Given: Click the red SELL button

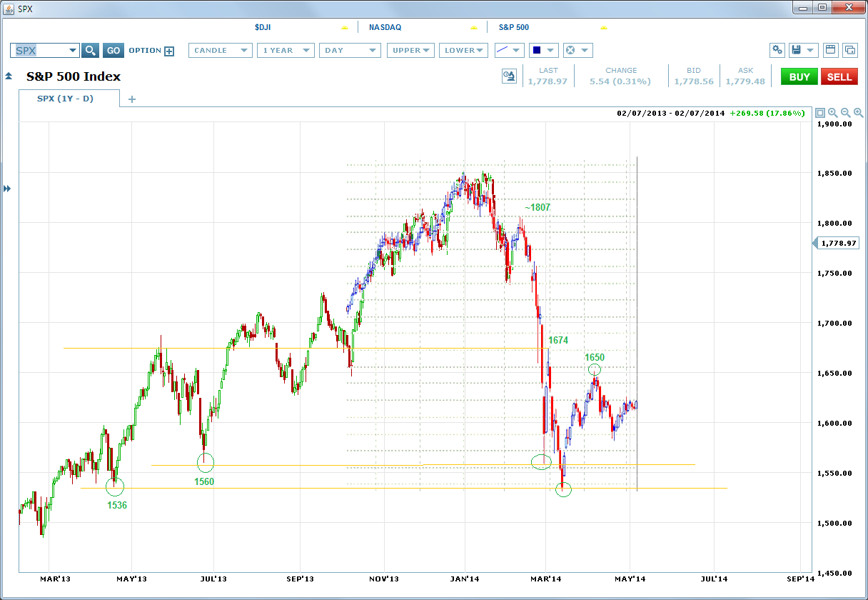Looking at the screenshot, I should tap(839, 76).
